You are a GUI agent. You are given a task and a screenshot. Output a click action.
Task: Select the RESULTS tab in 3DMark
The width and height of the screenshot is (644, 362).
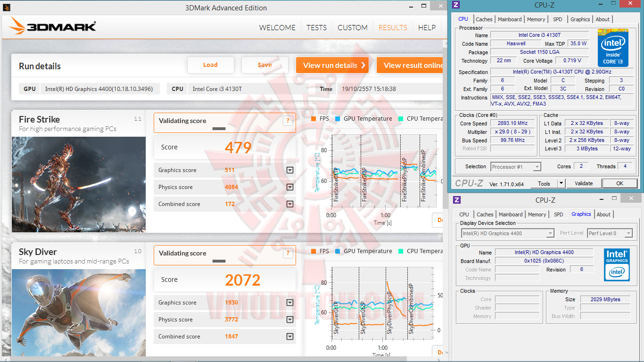393,27
